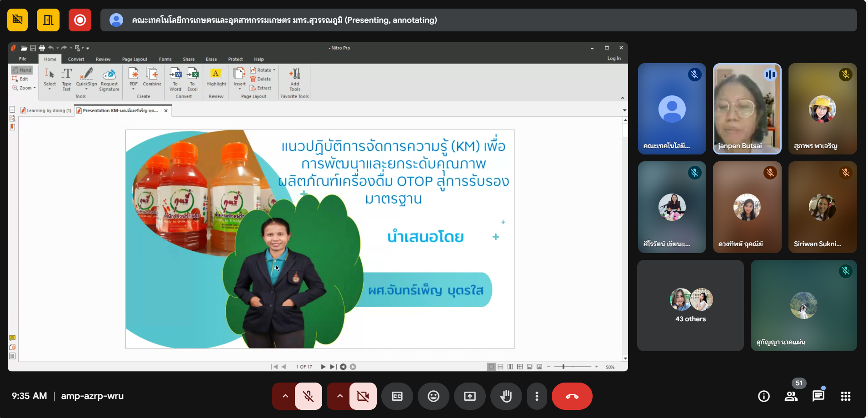Open the activities grid icon

(845, 396)
